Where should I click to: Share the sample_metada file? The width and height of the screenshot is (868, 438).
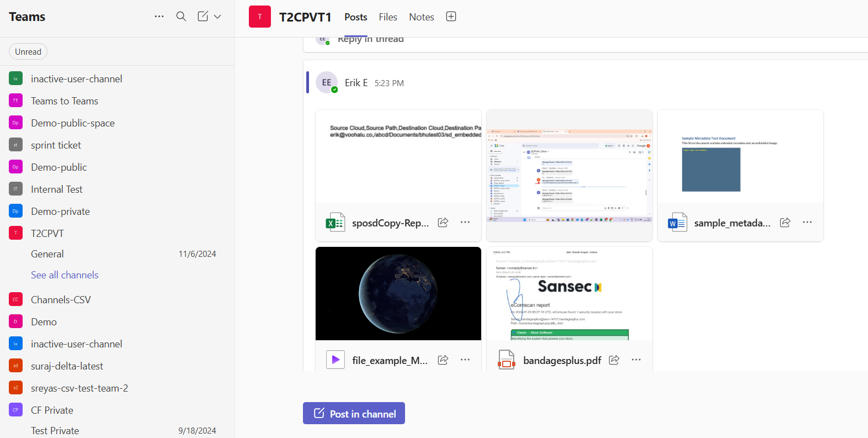pos(785,222)
